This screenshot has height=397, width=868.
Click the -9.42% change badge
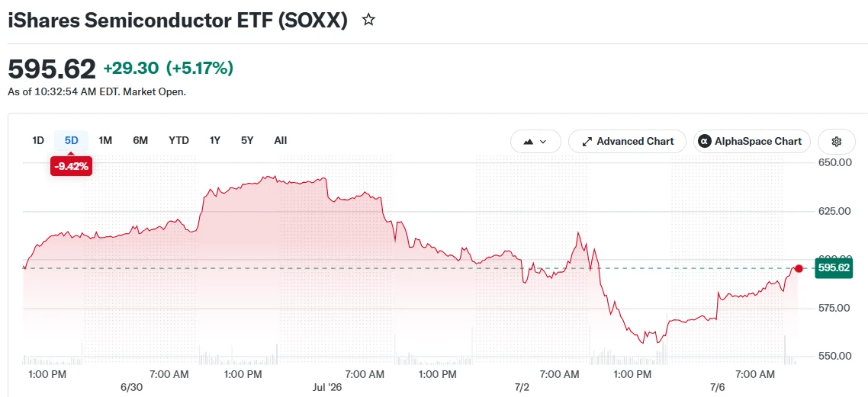point(72,166)
